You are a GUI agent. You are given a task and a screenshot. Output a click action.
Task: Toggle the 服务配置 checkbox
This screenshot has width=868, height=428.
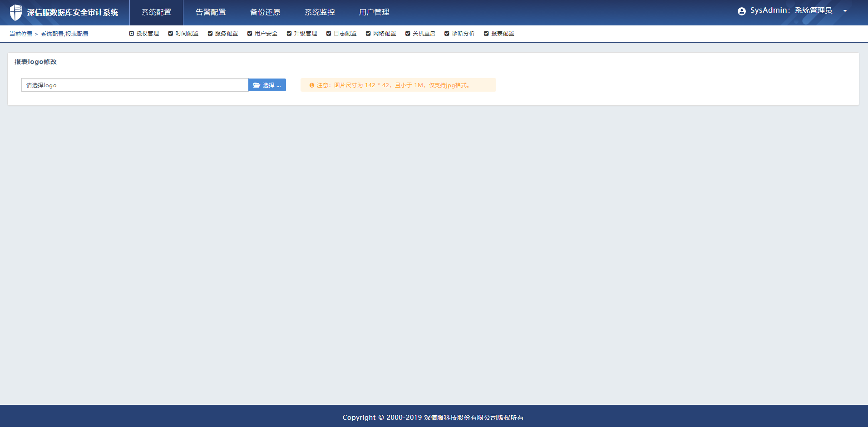[x=210, y=34]
